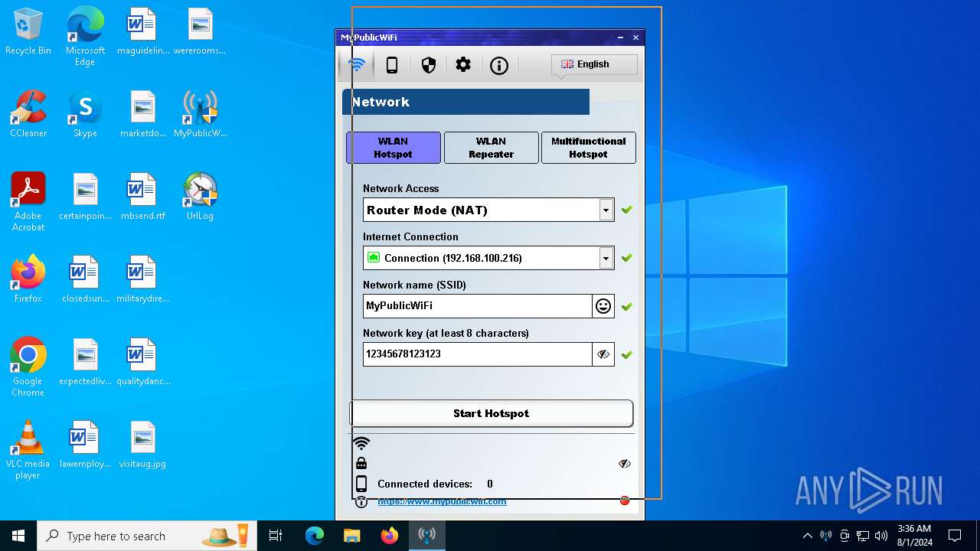Select the certainpoin... image file
The height and width of the screenshot is (551, 980).
pos(85,197)
